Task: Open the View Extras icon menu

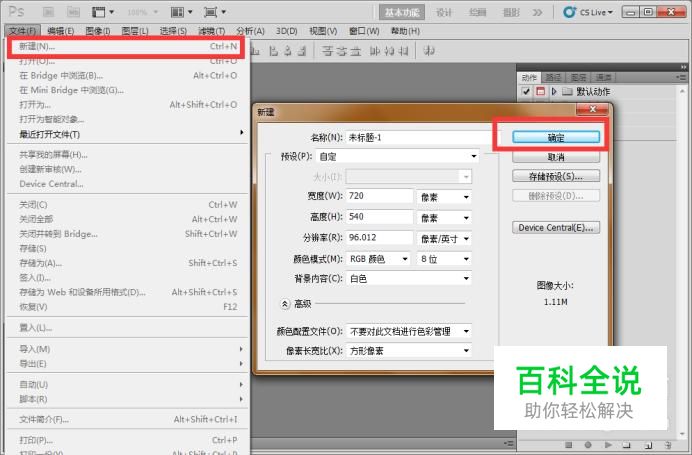Action: point(102,12)
